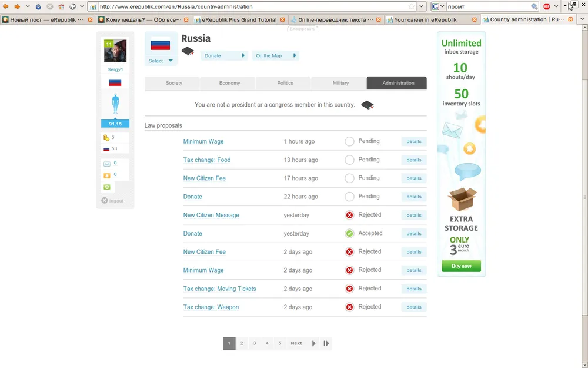
Task: Open the Adblock Plus toolbar icon
Action: coord(547,6)
